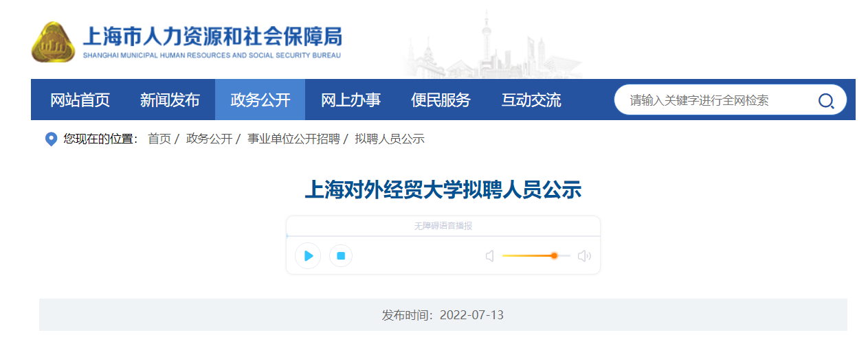Screen dimensions: 868x346
Task: Select the 政务公开 navigation tab
Action: tap(260, 100)
